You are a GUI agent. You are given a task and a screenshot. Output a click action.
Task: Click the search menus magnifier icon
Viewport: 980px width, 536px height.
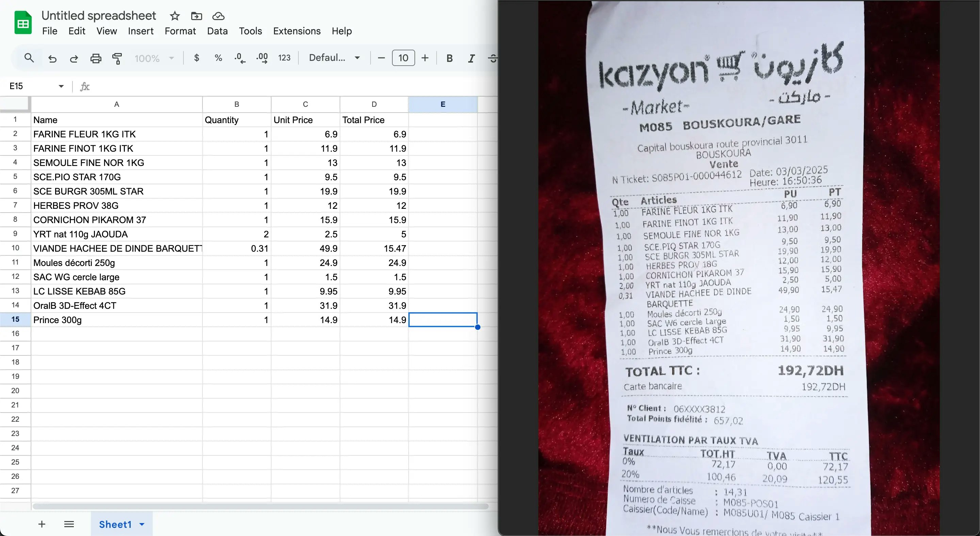coord(29,58)
